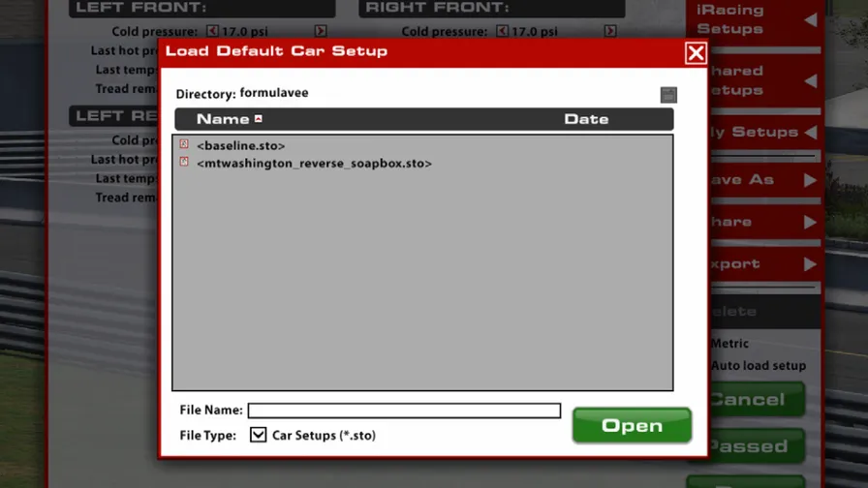Decrease Right Front cold pressure with left arrow
Screen dimensions: 868x488
coord(502,31)
